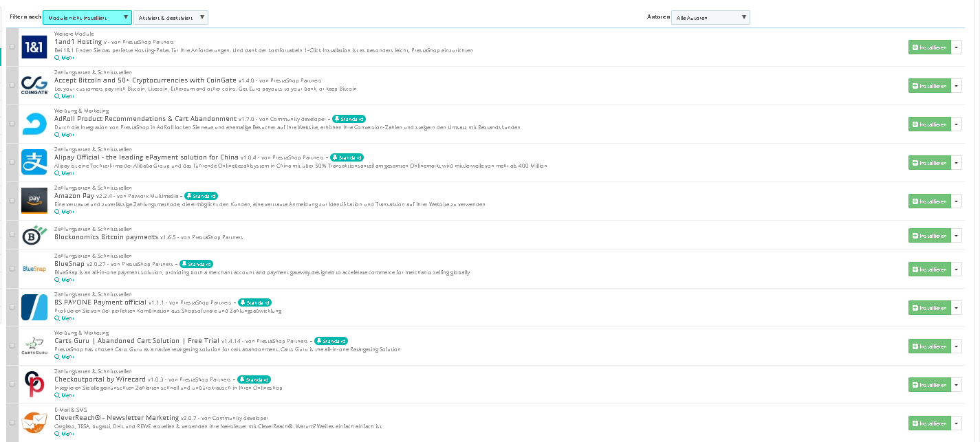Click the Standard badge on BS PAYONE row
Viewport: 980px width, 442px height.
tap(255, 302)
